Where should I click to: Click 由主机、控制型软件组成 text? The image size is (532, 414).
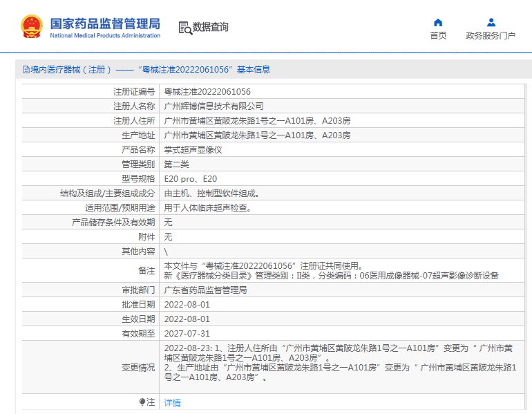(211, 194)
